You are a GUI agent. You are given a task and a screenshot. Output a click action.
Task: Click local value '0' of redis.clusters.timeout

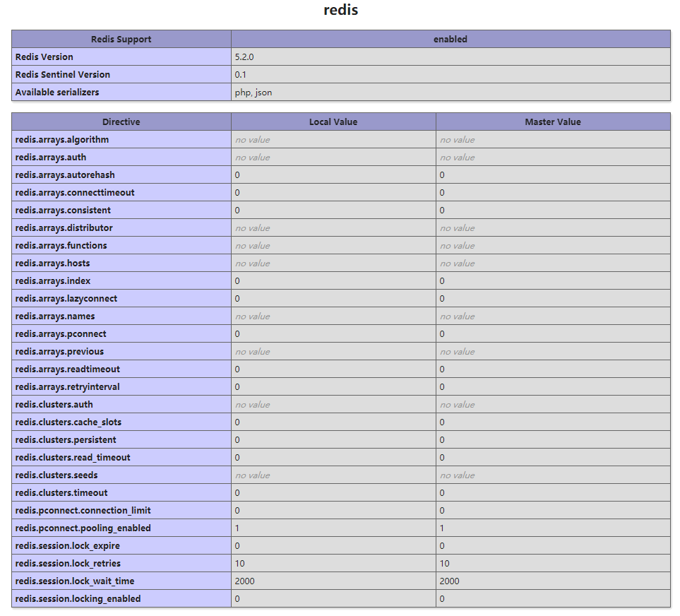237,493
